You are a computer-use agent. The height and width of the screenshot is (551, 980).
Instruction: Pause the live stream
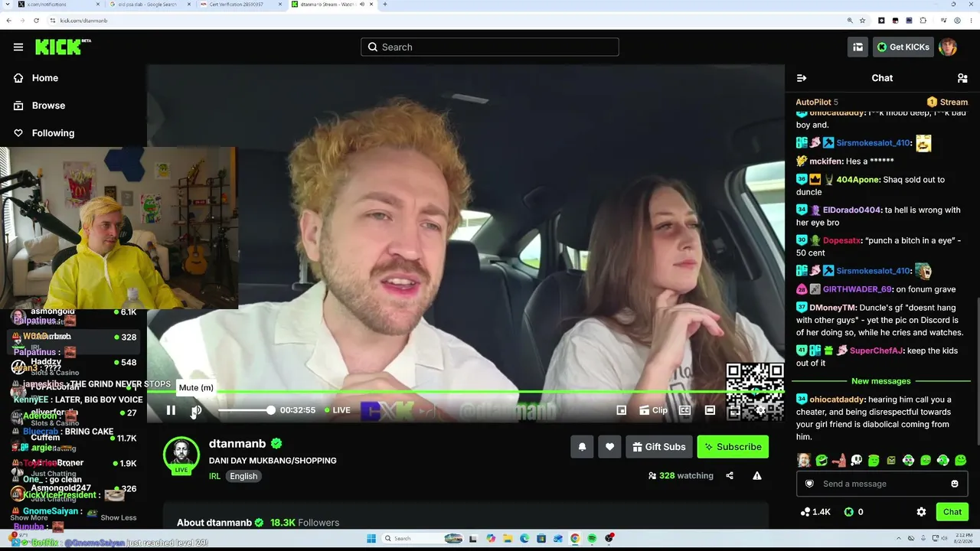[x=171, y=410]
